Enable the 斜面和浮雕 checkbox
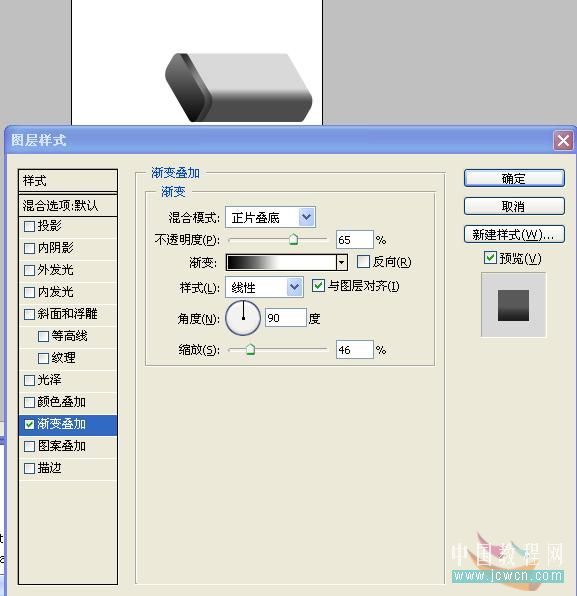Image resolution: width=577 pixels, height=596 pixels. (29, 315)
